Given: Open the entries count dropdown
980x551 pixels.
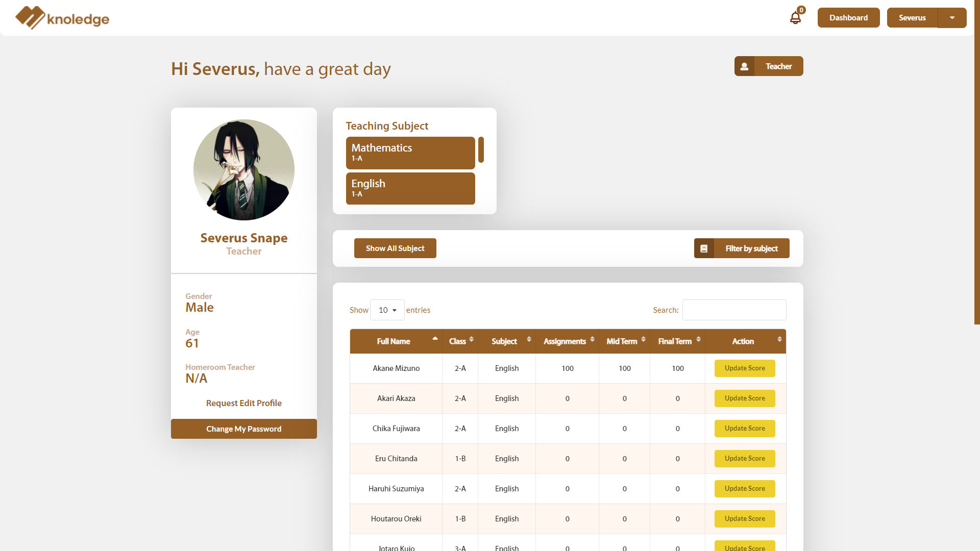Looking at the screenshot, I should 387,310.
